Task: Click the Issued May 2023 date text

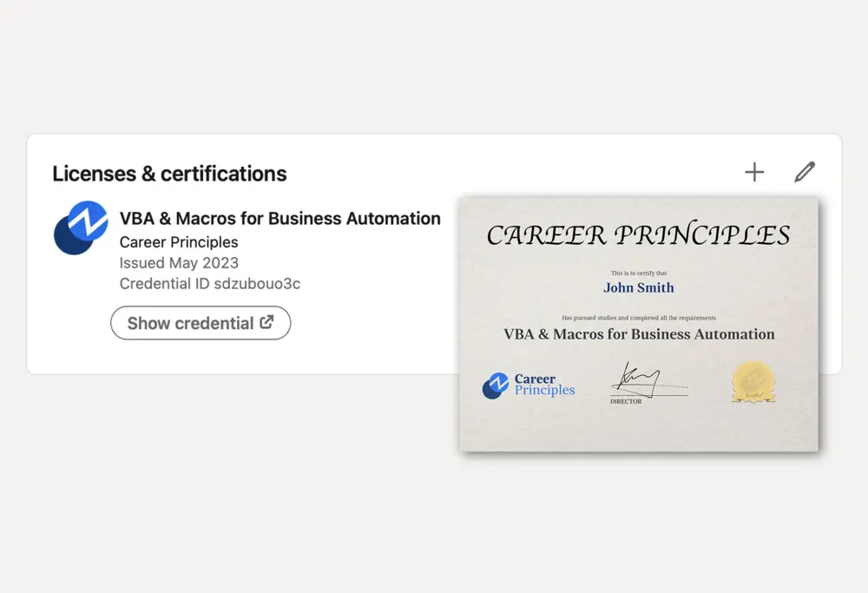Action: click(178, 263)
